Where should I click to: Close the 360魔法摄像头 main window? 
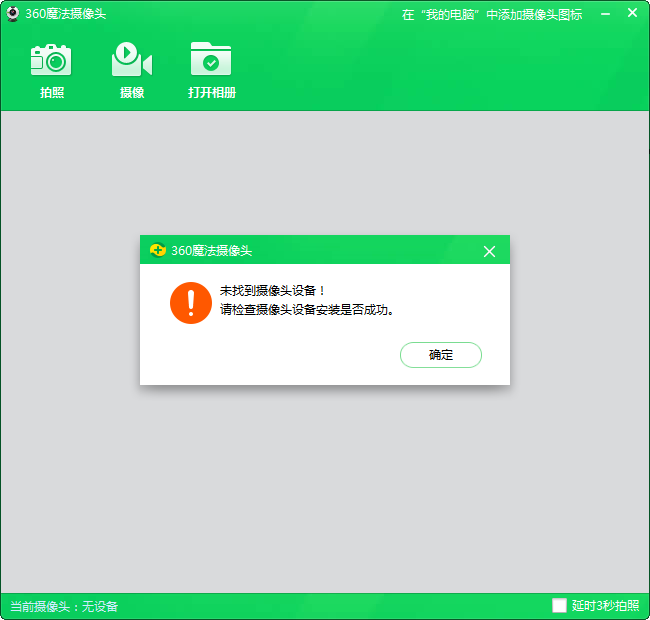click(632, 13)
